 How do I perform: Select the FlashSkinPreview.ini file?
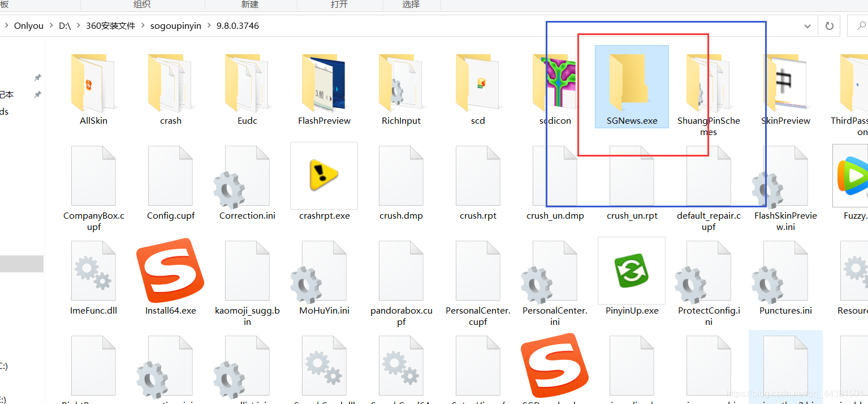tap(785, 188)
